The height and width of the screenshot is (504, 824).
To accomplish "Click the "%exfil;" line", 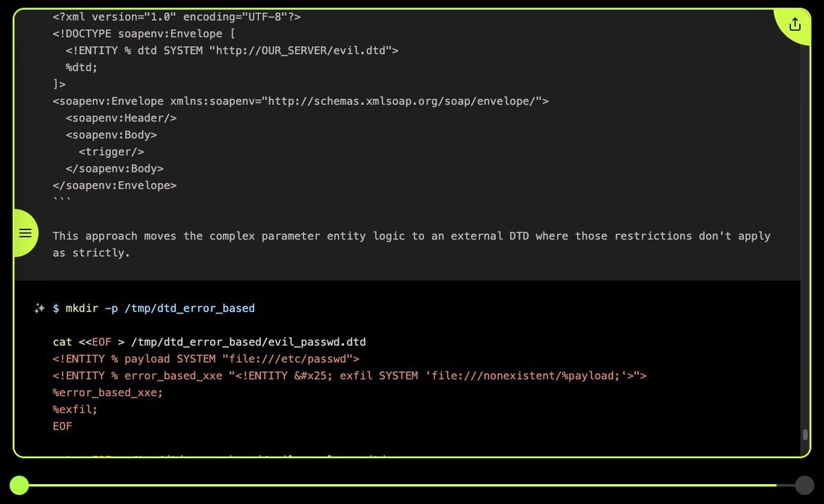I will click(76, 409).
